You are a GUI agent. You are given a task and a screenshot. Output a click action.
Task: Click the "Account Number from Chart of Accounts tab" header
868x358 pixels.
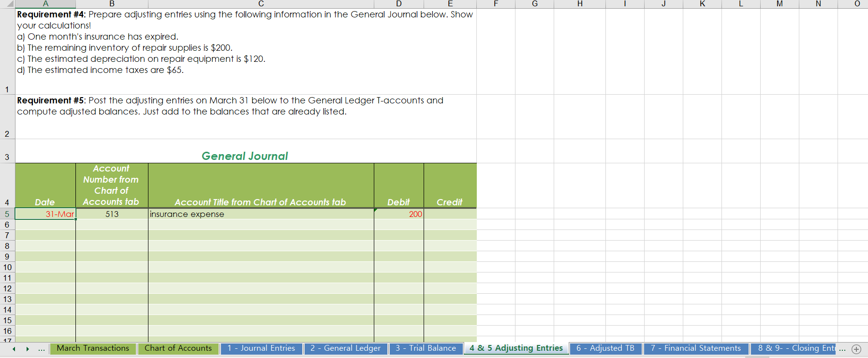click(112, 186)
